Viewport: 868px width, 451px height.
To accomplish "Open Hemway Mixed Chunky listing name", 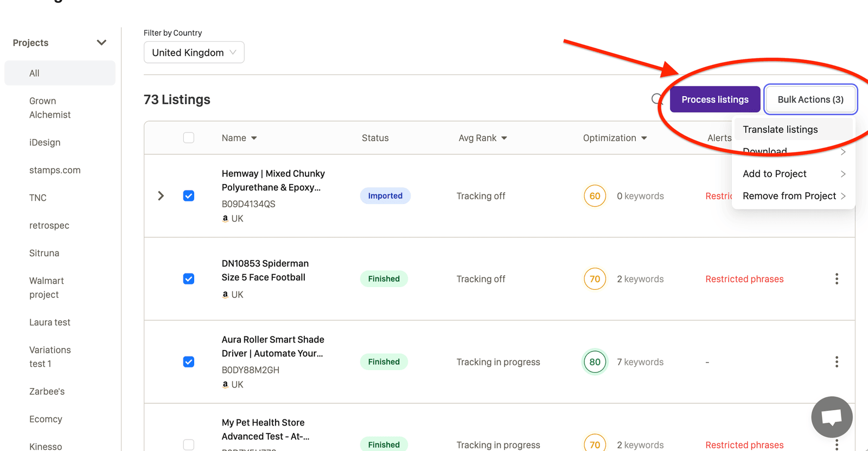I will point(273,181).
